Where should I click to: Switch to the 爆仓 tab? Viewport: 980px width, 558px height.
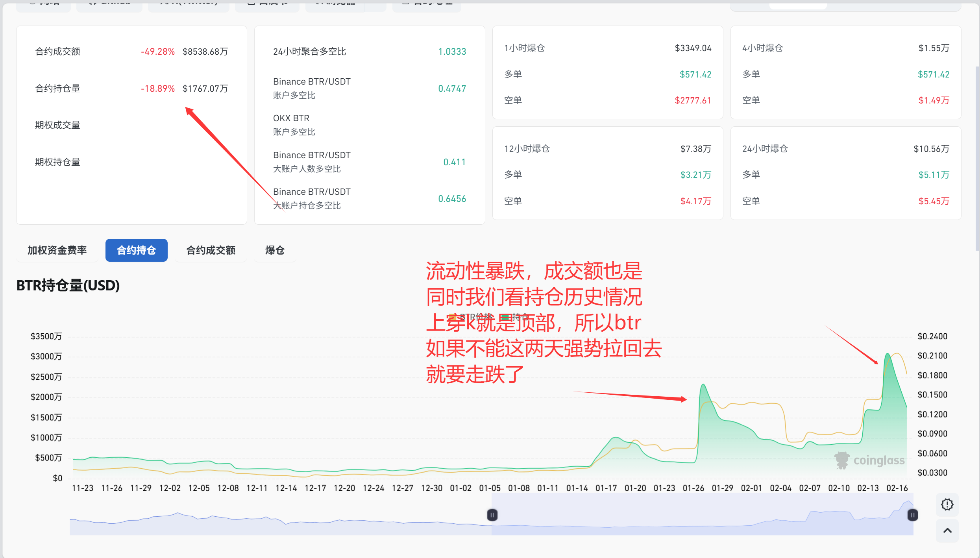(275, 250)
